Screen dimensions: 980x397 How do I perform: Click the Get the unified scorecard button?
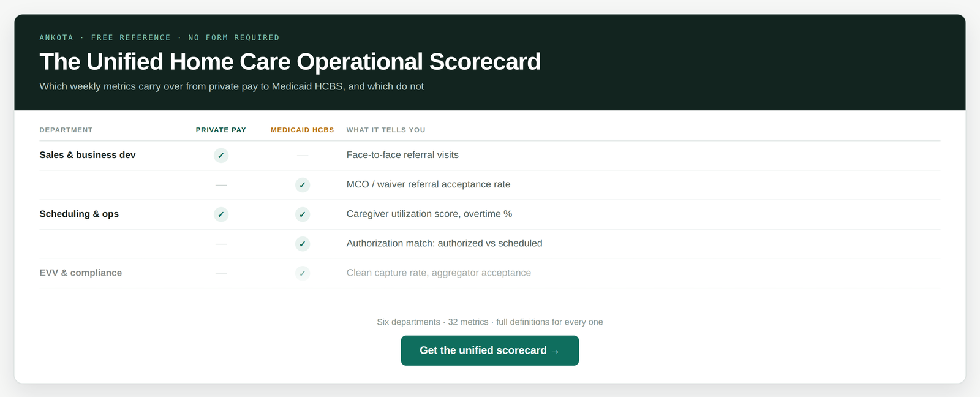tap(490, 350)
